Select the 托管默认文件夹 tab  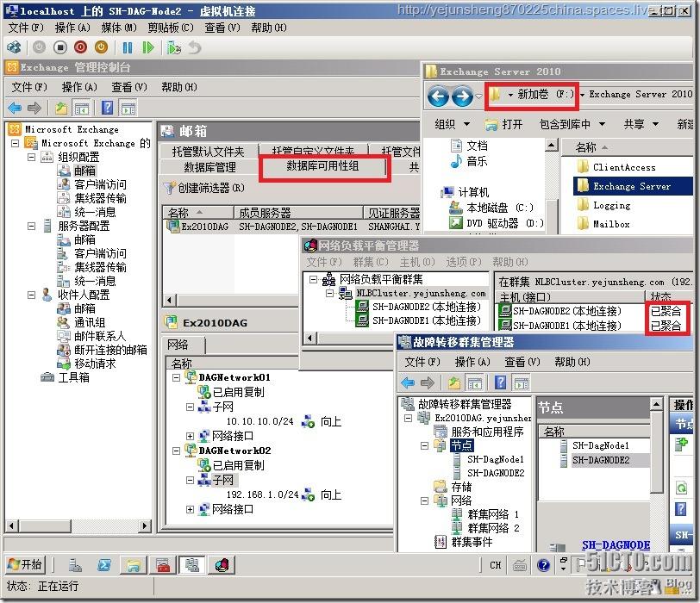pos(208,152)
